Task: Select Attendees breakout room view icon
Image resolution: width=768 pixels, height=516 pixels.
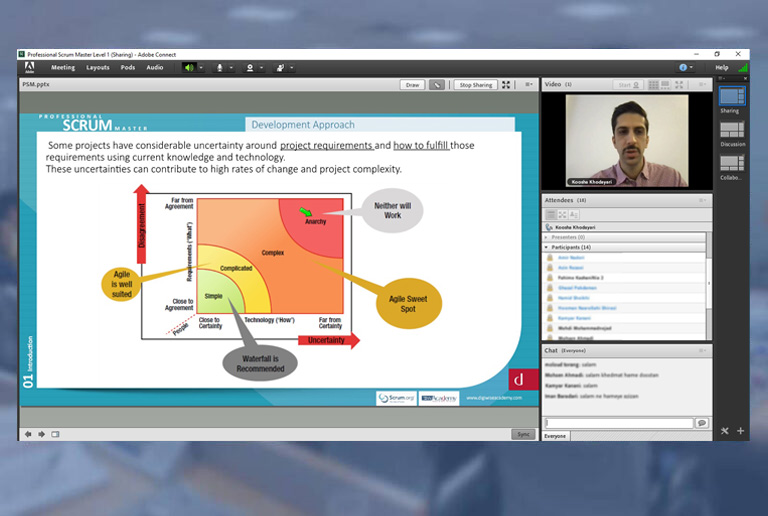Action: tap(562, 214)
